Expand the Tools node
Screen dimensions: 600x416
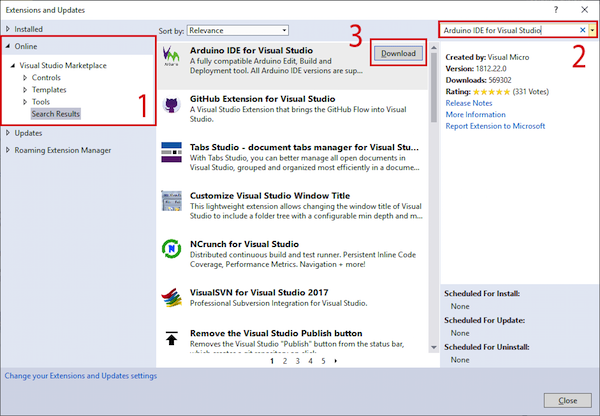25,102
